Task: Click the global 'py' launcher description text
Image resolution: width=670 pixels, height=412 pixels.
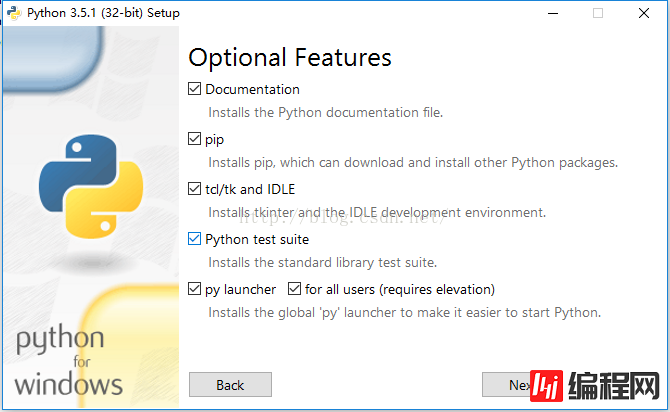Action: click(x=404, y=312)
